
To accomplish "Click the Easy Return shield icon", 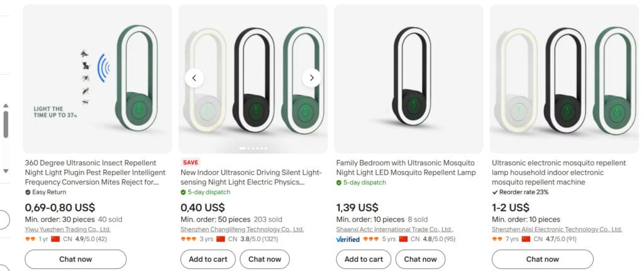I will coord(28,192).
